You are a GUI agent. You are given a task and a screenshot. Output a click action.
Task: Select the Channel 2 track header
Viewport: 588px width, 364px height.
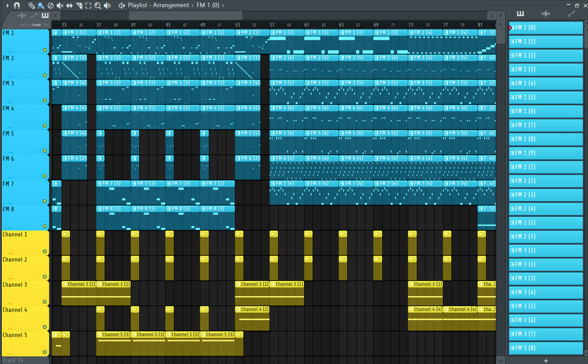pyautogui.click(x=25, y=267)
